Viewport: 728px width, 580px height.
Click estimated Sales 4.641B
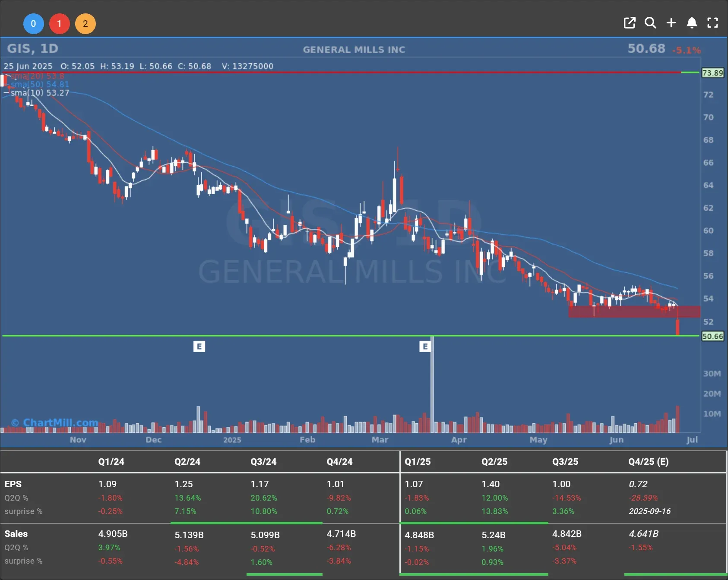643,534
